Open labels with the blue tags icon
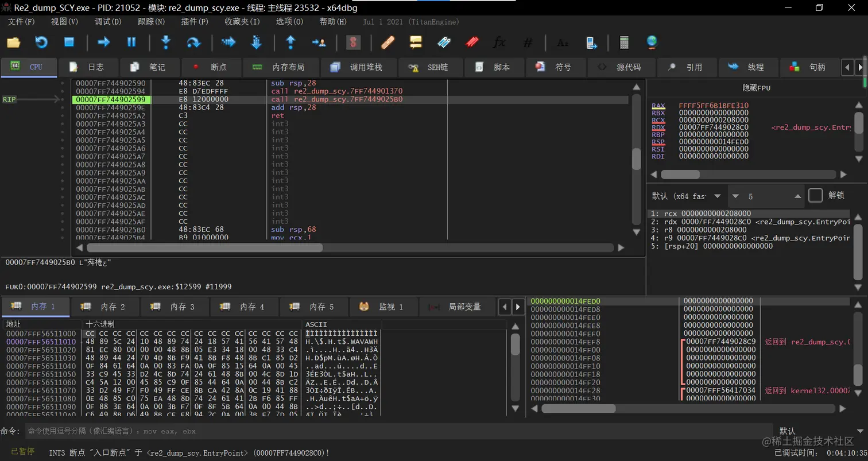The image size is (868, 461). [443, 42]
